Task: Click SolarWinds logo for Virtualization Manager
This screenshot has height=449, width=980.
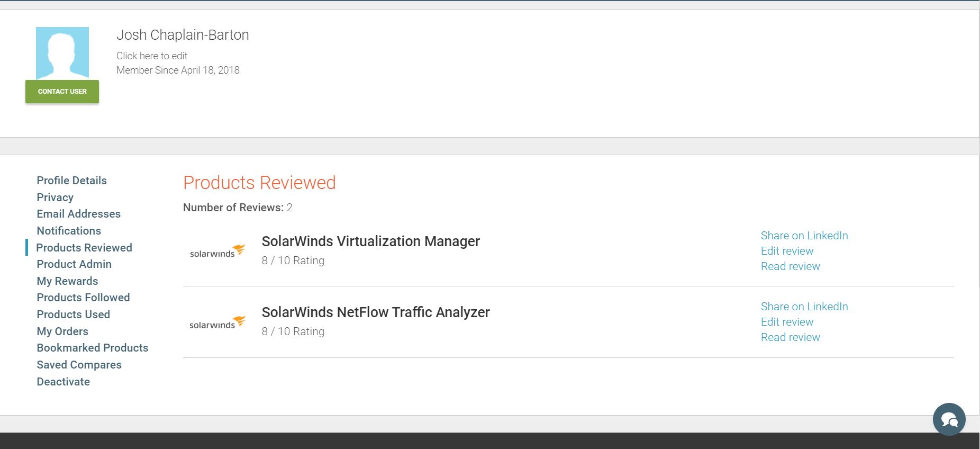Action: pos(217,251)
